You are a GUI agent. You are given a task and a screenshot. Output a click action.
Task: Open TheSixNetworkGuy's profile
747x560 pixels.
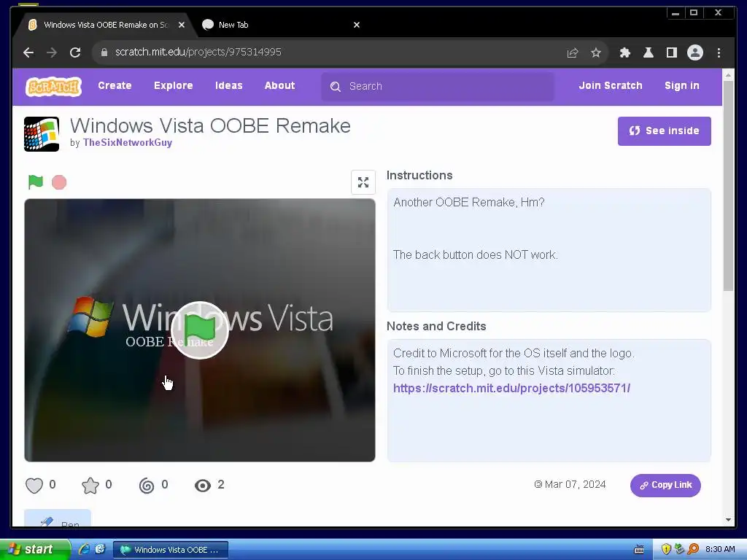click(x=127, y=142)
